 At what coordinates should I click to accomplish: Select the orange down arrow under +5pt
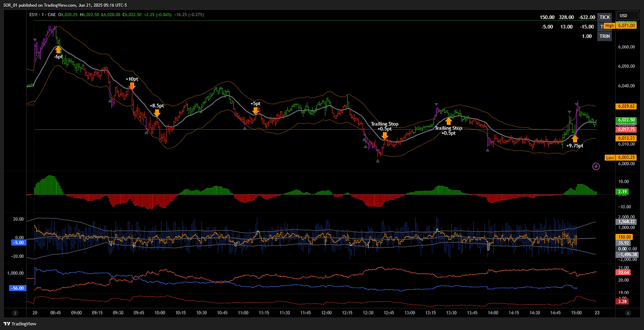coord(256,111)
